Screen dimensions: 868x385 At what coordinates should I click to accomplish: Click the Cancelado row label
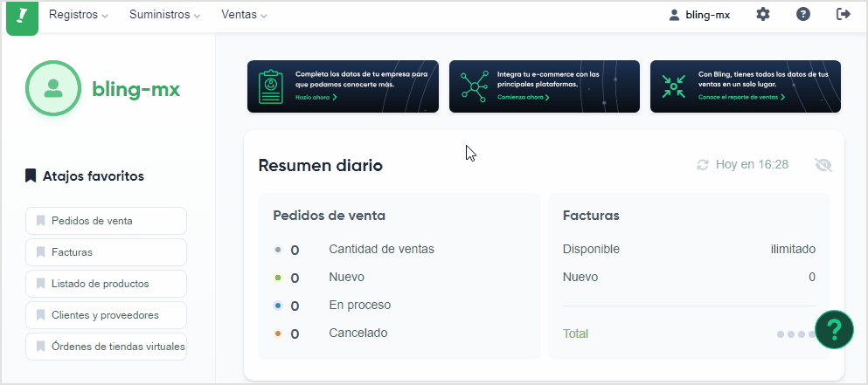pyautogui.click(x=358, y=333)
